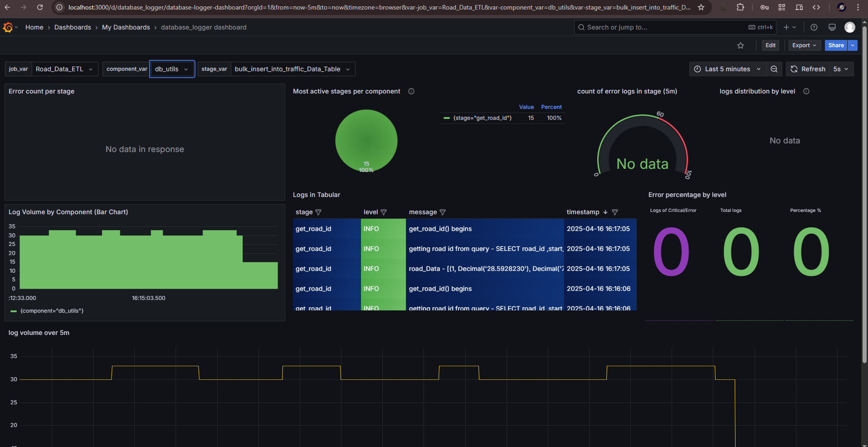Click the Grafana logo icon
The height and width of the screenshot is (447, 868).
point(8,28)
